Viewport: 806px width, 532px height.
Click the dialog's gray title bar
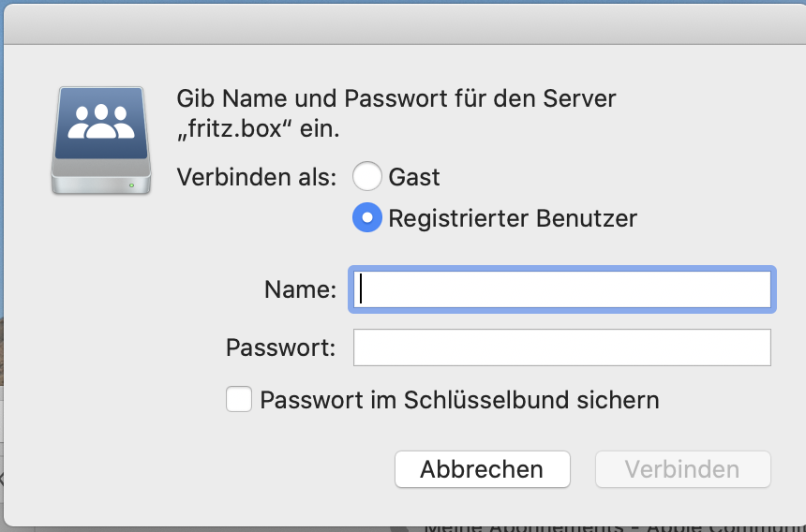403,22
